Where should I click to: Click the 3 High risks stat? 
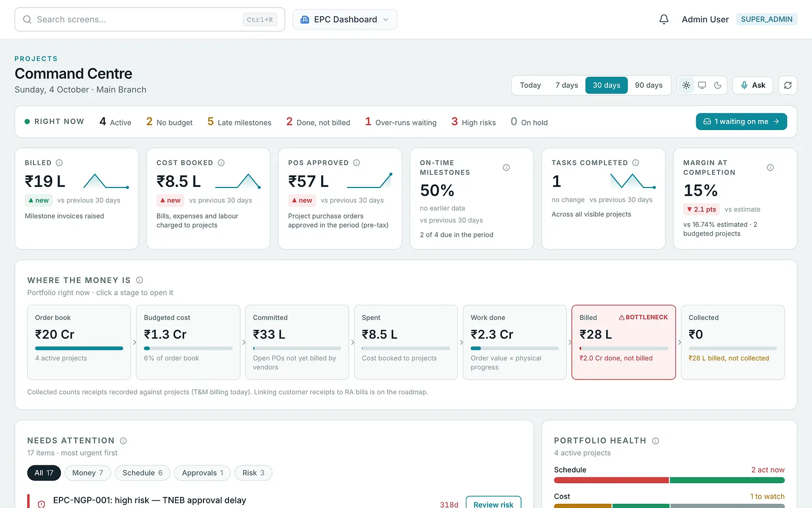pos(473,122)
